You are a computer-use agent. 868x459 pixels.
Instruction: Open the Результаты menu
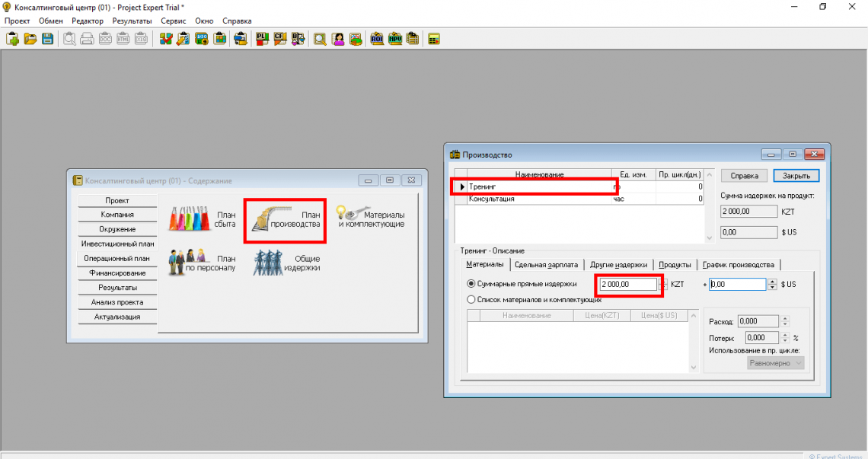(x=132, y=21)
